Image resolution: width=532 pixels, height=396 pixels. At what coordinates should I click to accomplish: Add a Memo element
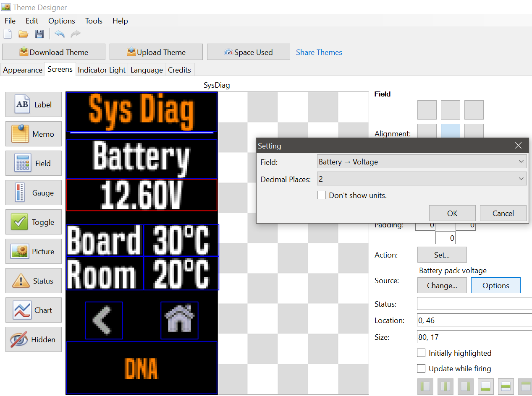pyautogui.click(x=34, y=134)
